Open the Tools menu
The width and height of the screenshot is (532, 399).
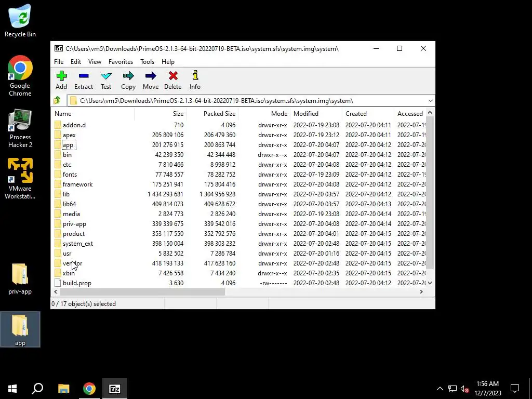tap(147, 62)
